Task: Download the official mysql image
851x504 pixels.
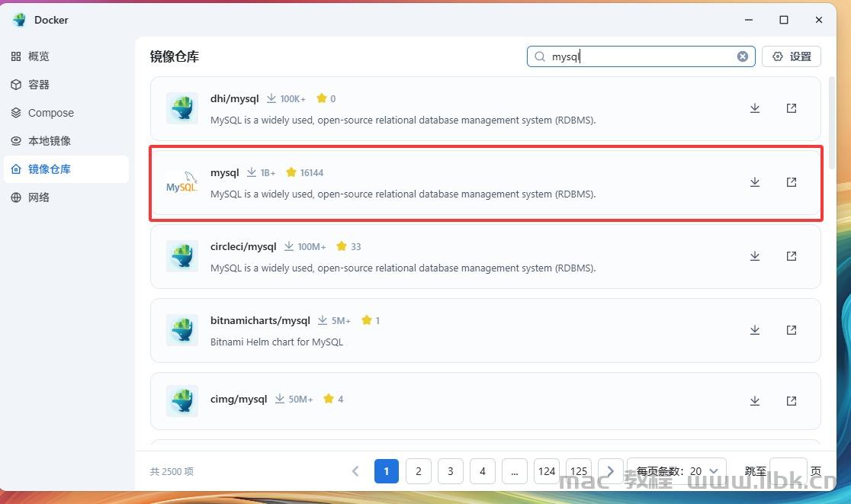Action: point(754,181)
